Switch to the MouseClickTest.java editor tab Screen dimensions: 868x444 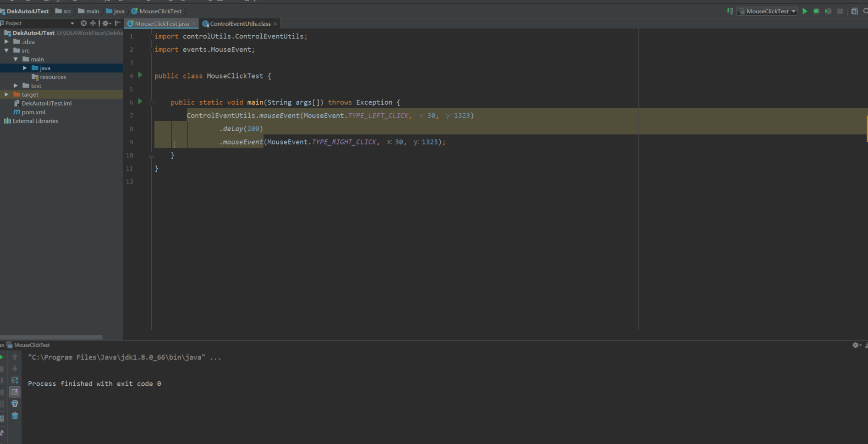tap(162, 23)
